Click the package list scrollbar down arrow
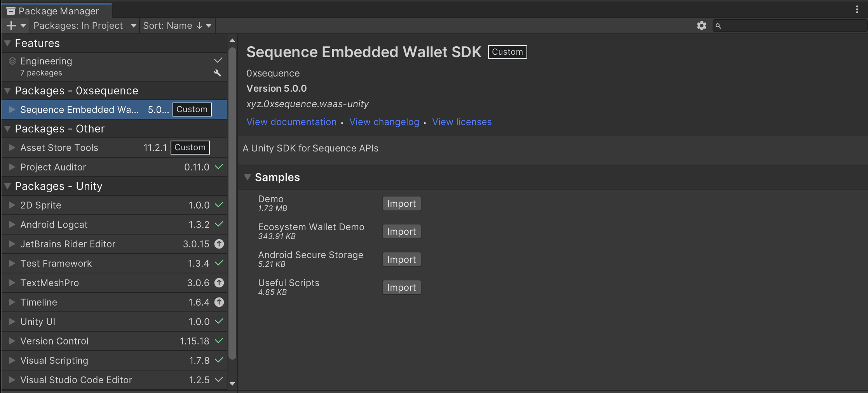This screenshot has height=393, width=868. tap(232, 384)
